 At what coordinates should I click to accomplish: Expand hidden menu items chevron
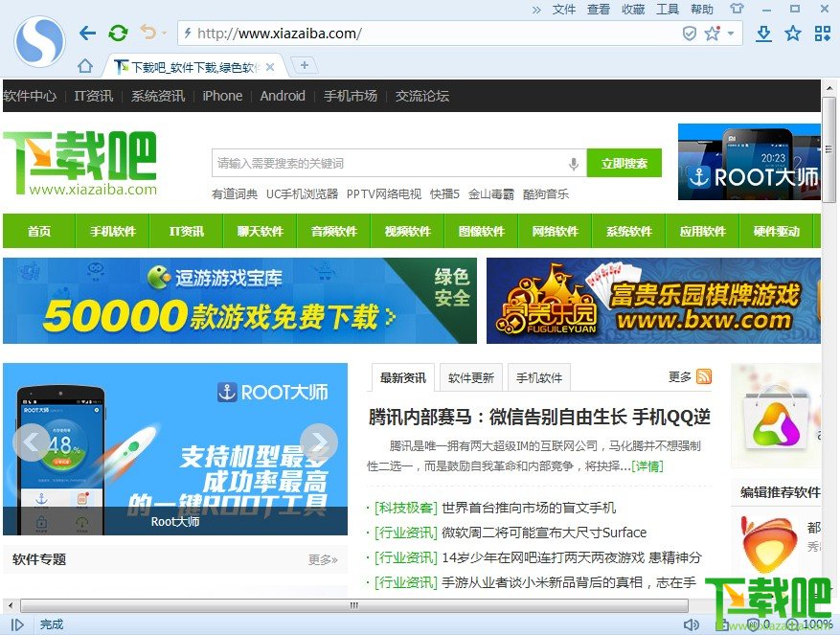(x=536, y=10)
